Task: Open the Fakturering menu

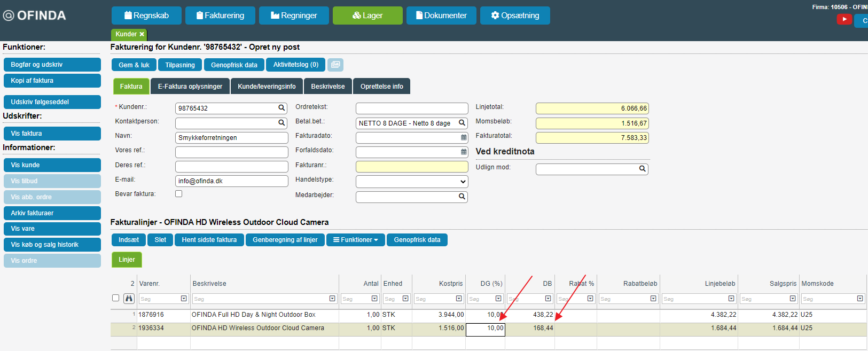Action: (x=220, y=15)
